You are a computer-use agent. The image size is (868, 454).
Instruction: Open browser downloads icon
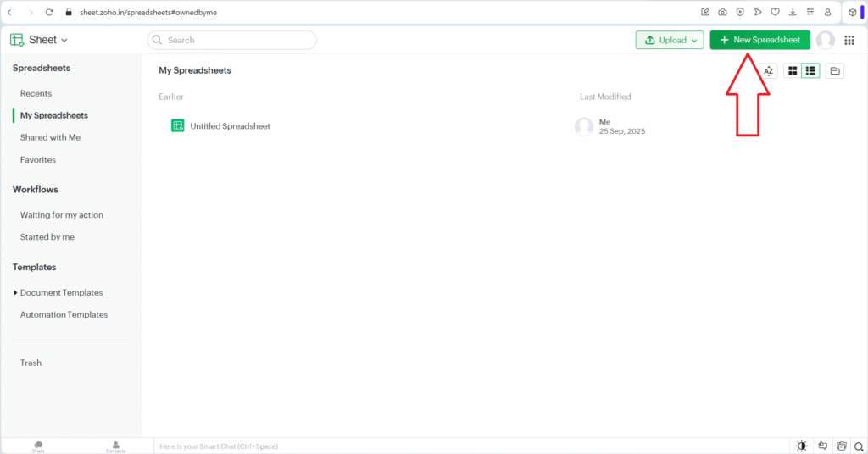[793, 12]
